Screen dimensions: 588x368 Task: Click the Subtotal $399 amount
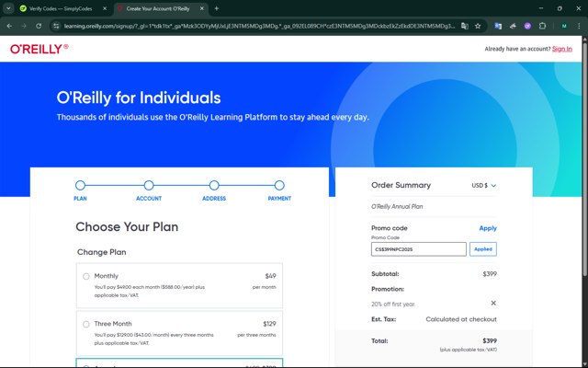490,274
